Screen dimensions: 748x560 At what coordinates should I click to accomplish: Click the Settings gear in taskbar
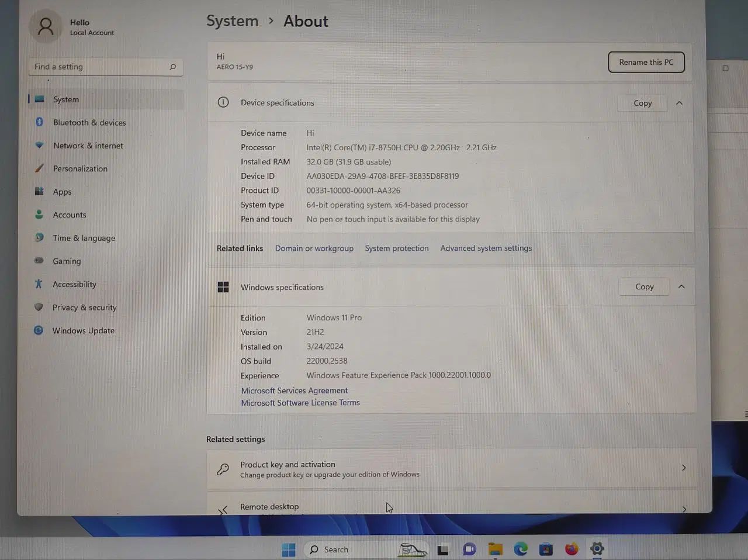click(597, 549)
